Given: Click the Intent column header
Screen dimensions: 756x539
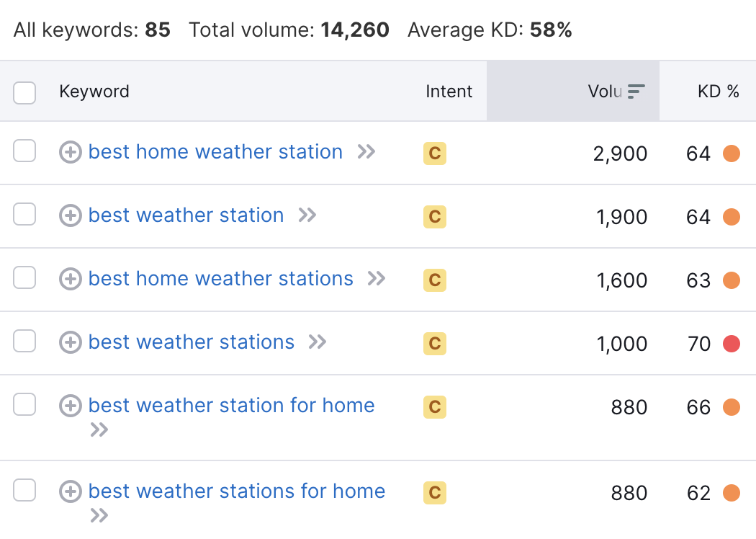Looking at the screenshot, I should click(x=449, y=92).
